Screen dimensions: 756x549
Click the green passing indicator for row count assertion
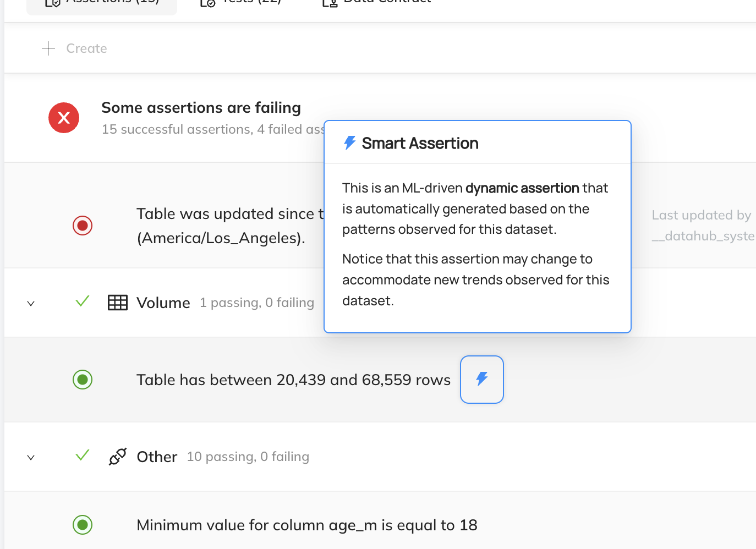tap(83, 380)
